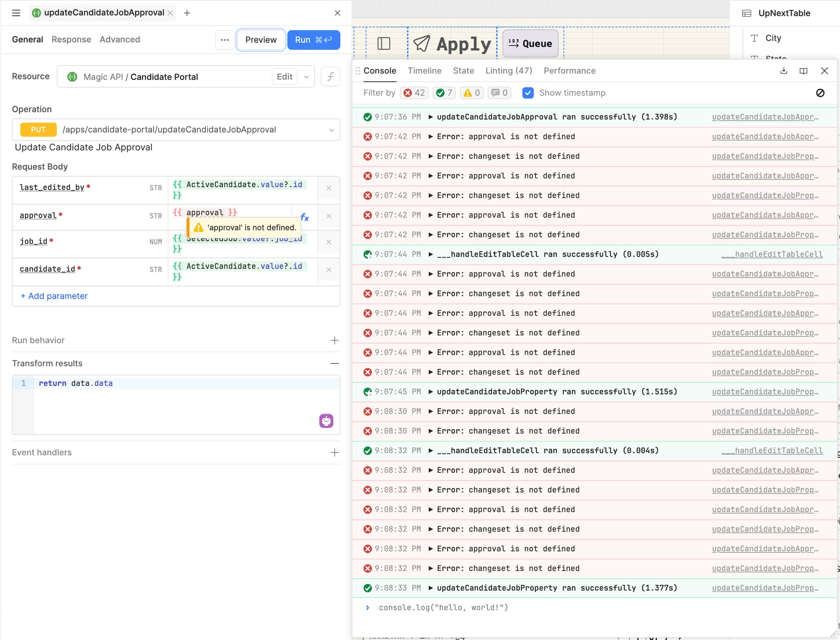This screenshot has width=840, height=640.
Task: Click the Run button
Action: [314, 40]
